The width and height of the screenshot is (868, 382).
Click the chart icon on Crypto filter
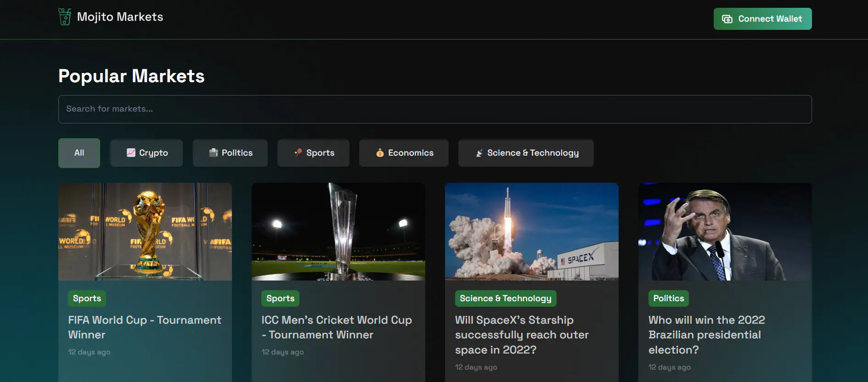[x=131, y=152]
